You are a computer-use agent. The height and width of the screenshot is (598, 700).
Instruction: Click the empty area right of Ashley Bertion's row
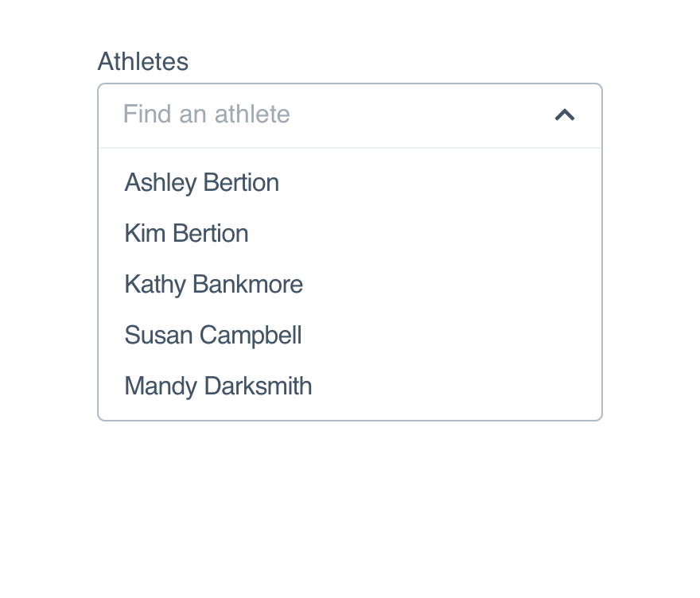(x=440, y=183)
